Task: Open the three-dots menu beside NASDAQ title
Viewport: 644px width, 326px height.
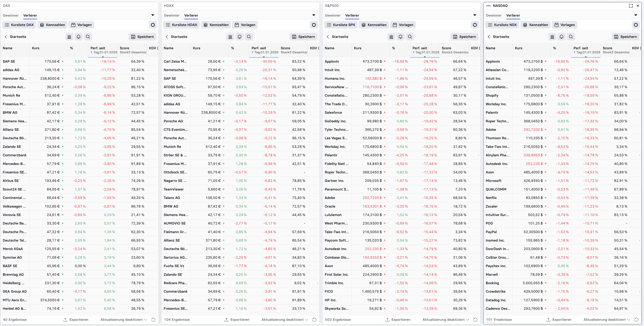Action: 488,6
